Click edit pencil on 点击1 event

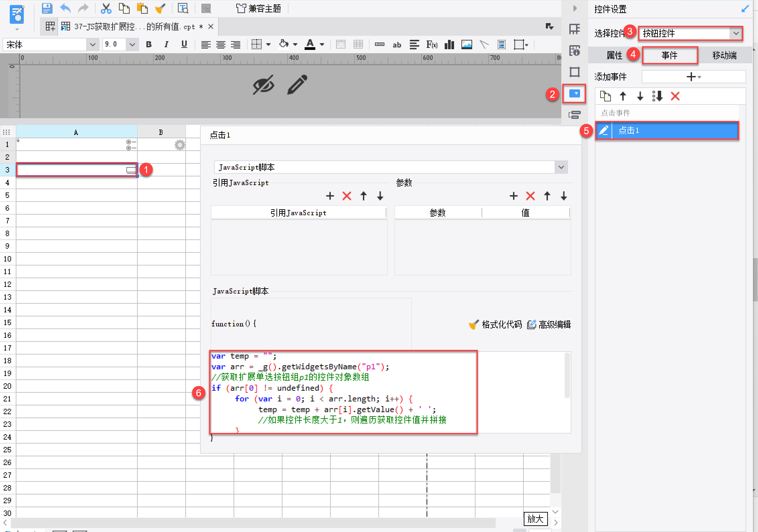(604, 130)
